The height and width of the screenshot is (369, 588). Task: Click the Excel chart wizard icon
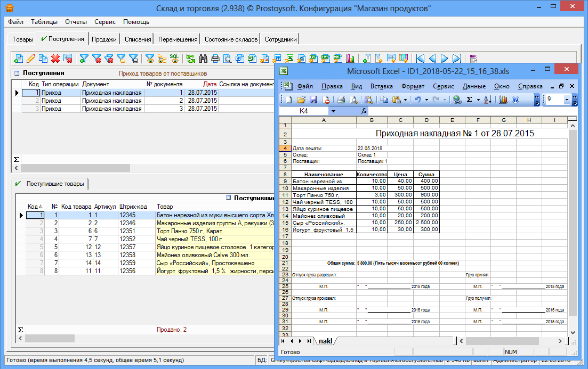pyautogui.click(x=504, y=100)
